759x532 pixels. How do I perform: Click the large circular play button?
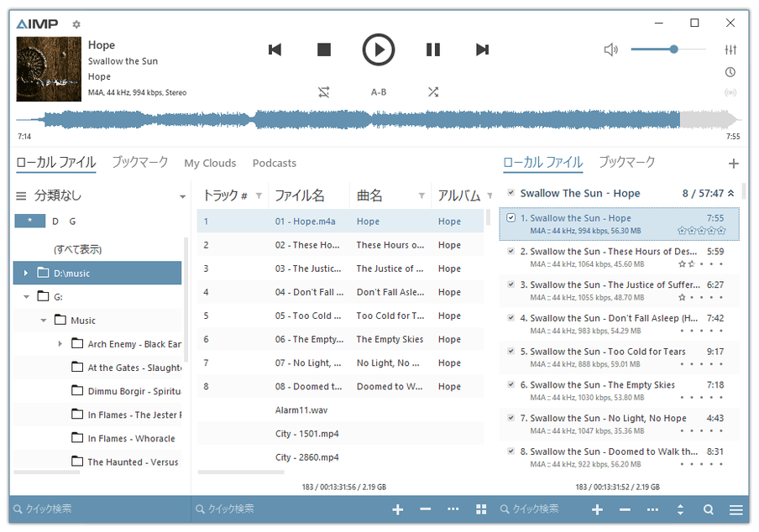coord(379,50)
